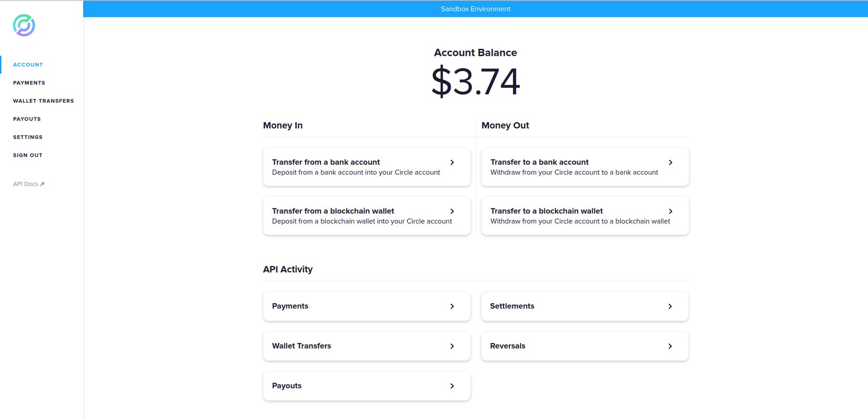This screenshot has width=868, height=419.
Task: Select Account in the sidebar menu
Action: click(28, 65)
